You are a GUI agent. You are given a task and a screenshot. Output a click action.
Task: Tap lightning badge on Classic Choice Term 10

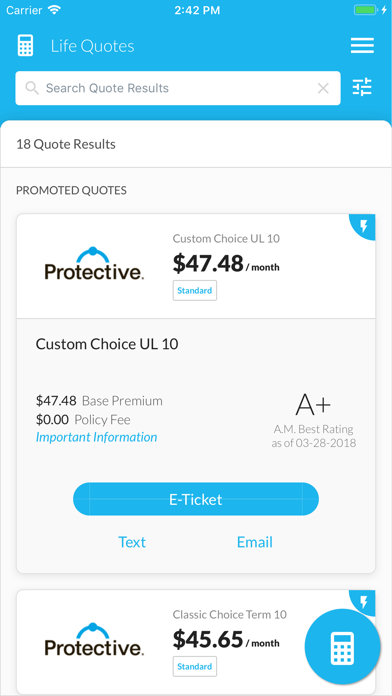point(363,602)
